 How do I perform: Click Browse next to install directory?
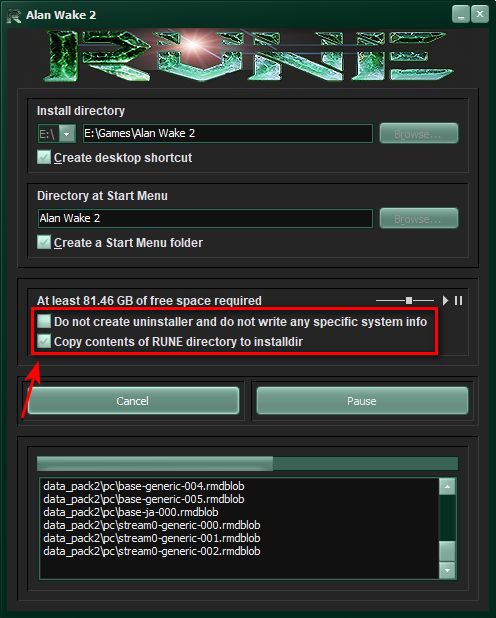419,134
